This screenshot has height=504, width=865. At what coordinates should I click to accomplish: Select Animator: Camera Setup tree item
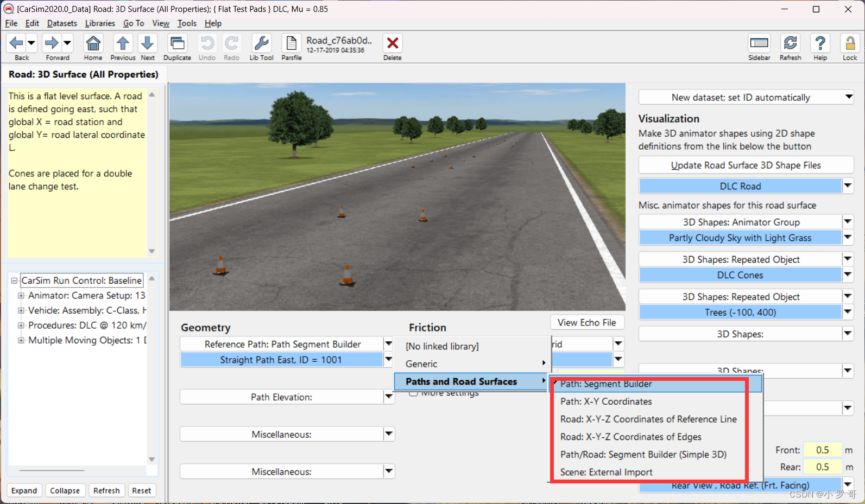(86, 296)
